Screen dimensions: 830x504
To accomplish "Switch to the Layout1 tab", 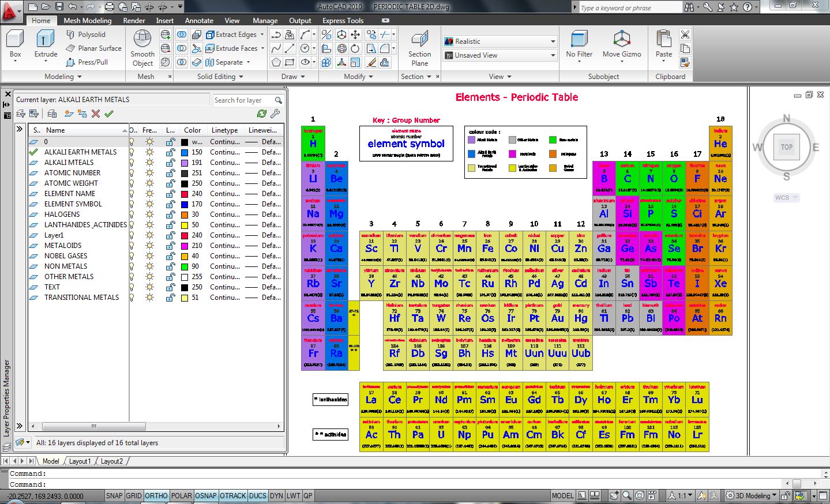I will 80,461.
